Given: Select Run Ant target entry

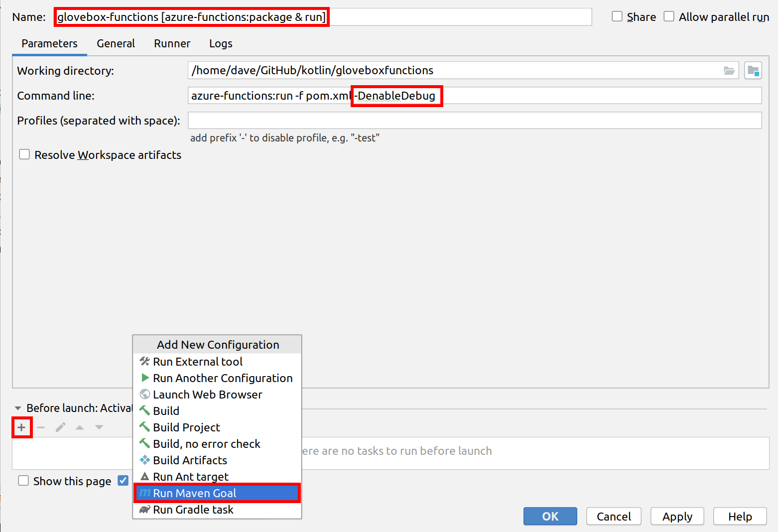Looking at the screenshot, I should tap(217, 477).
